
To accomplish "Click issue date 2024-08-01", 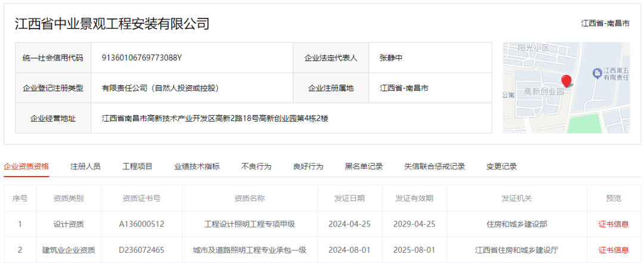I will coord(349,249).
